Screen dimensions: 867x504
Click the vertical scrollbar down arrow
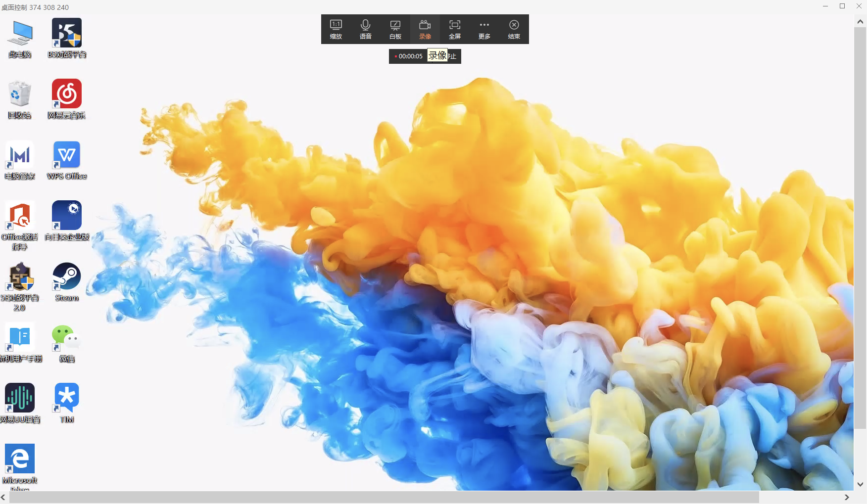[x=860, y=485]
